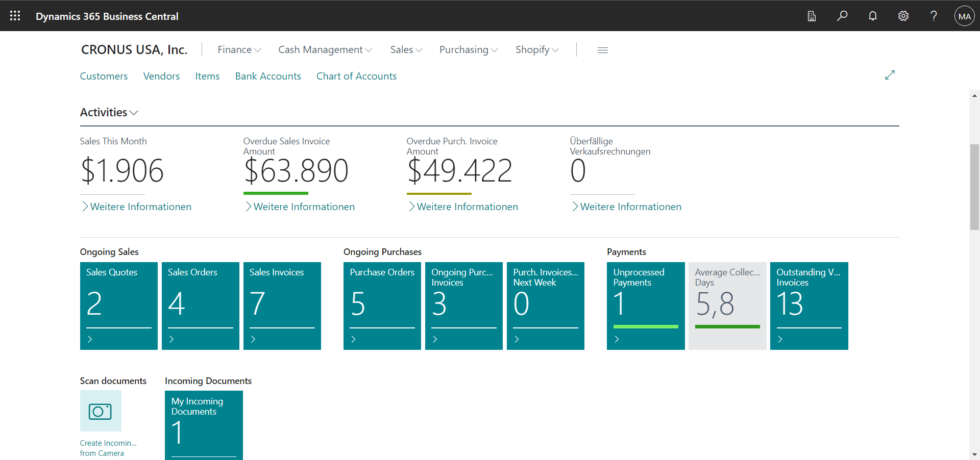This screenshot has width=980, height=460.
Task: Click the vertical scrollbar thumb
Action: coord(975,187)
